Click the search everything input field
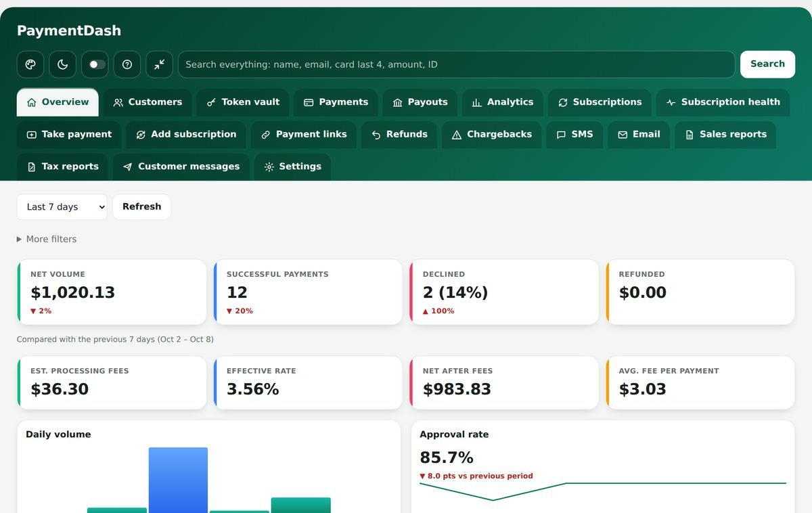 coord(457,64)
